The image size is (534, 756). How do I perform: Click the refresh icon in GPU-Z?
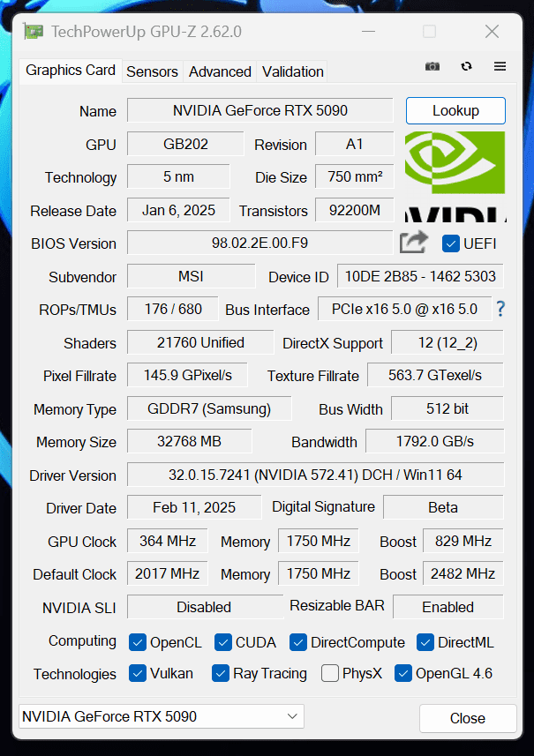coord(466,66)
